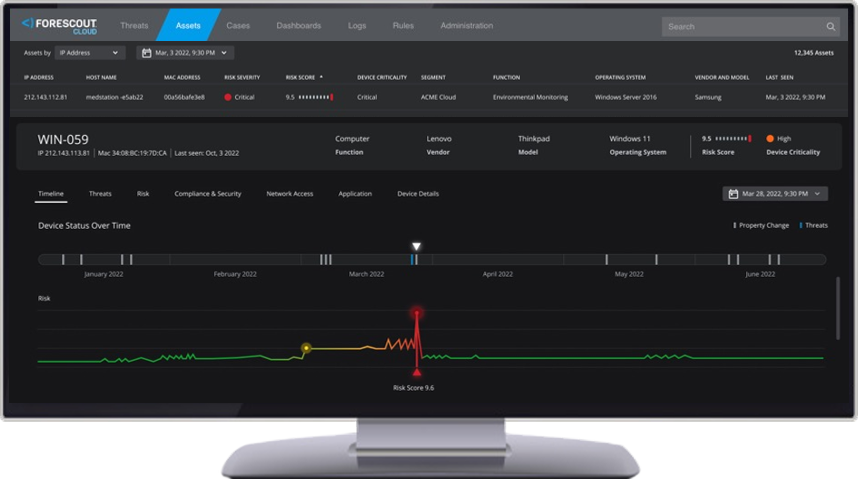Click IP address 212.143.112.81
The width and height of the screenshot is (858, 479).
click(x=45, y=97)
